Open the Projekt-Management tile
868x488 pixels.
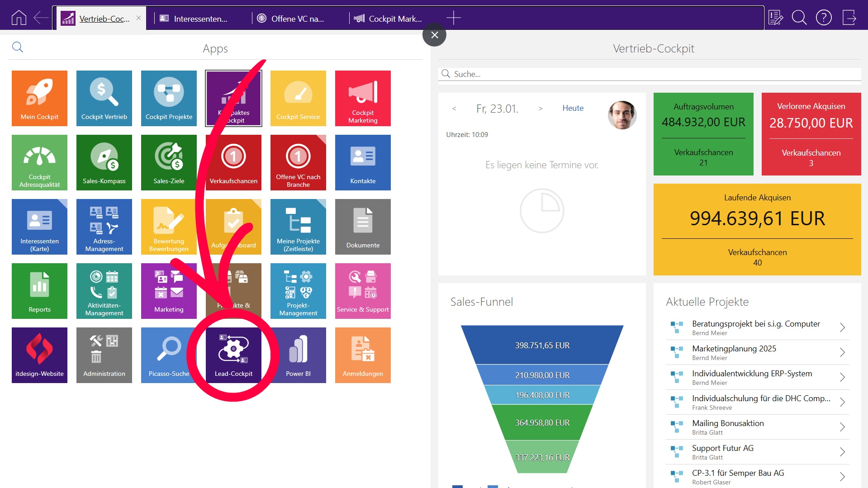pyautogui.click(x=298, y=291)
